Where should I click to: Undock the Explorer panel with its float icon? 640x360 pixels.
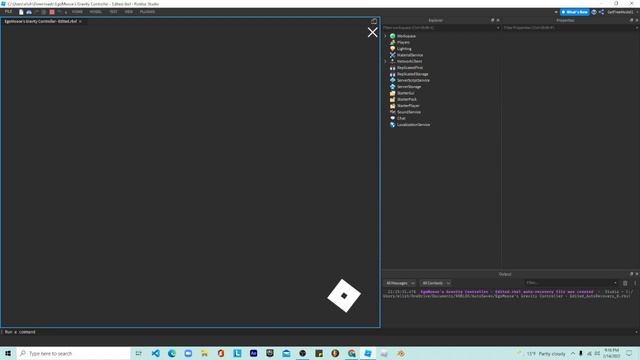tap(493, 20)
